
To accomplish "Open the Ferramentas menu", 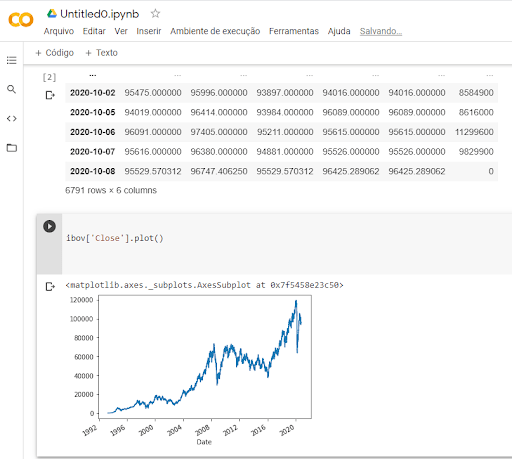I will pyautogui.click(x=294, y=31).
